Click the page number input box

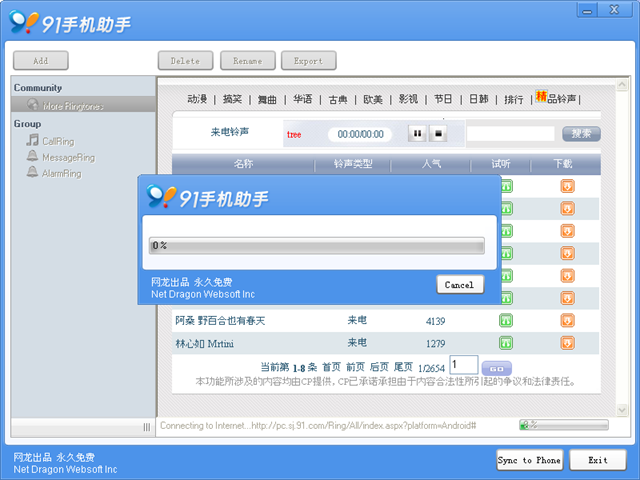tap(464, 364)
